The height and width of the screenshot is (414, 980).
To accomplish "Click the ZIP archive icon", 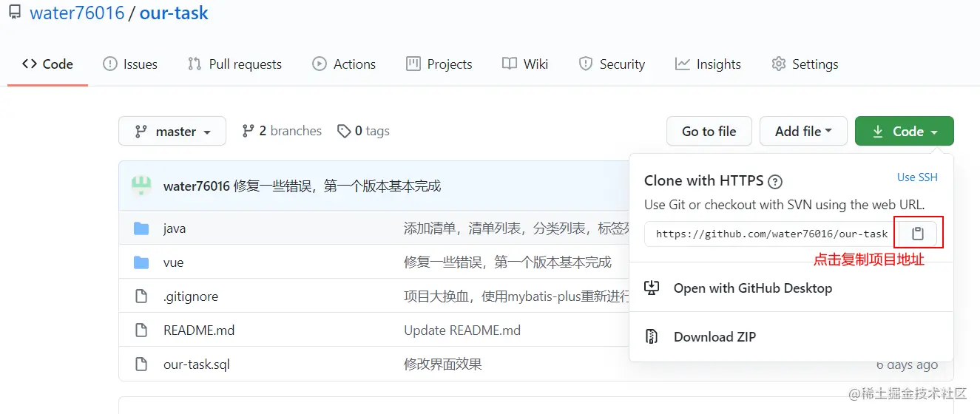I will point(652,337).
